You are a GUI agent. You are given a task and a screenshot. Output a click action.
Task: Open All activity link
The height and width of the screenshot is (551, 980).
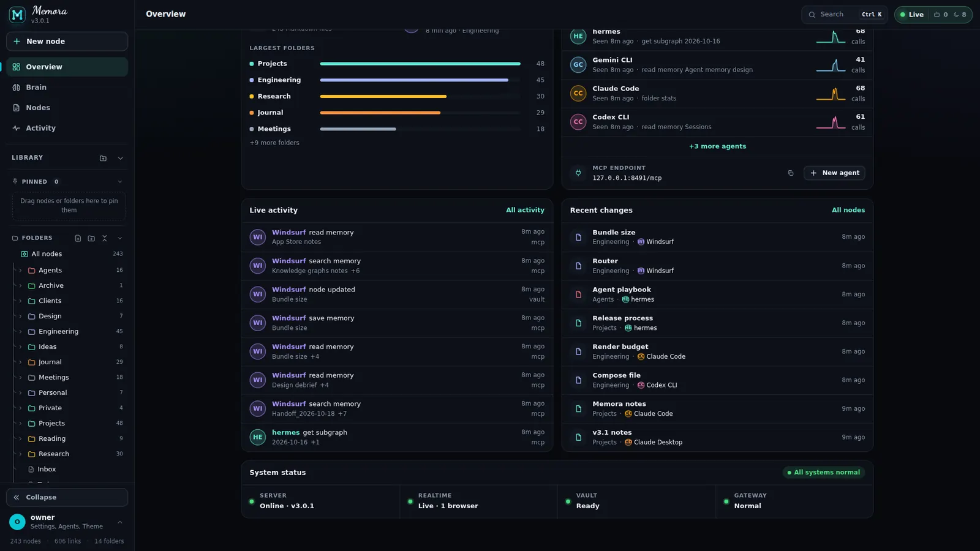tap(525, 210)
